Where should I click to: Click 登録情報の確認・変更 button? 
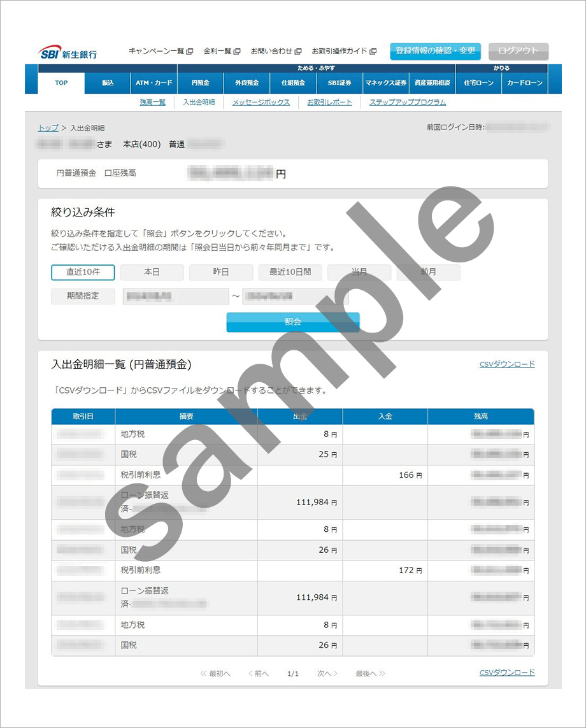435,51
